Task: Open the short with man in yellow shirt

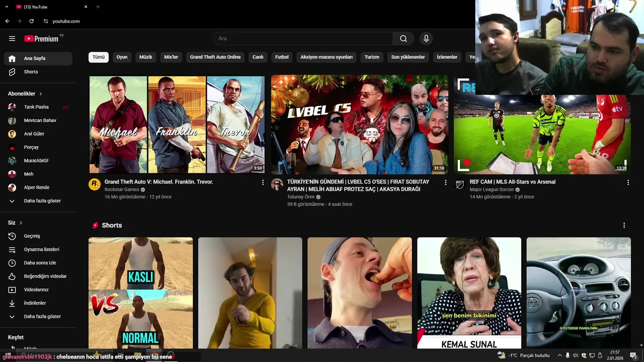Action: tap(250, 293)
